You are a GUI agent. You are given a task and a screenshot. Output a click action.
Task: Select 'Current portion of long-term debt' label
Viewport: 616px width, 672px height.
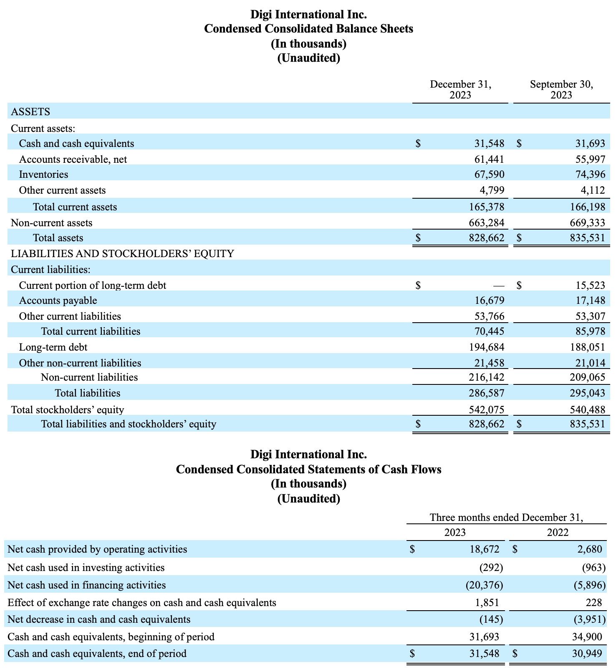[93, 285]
